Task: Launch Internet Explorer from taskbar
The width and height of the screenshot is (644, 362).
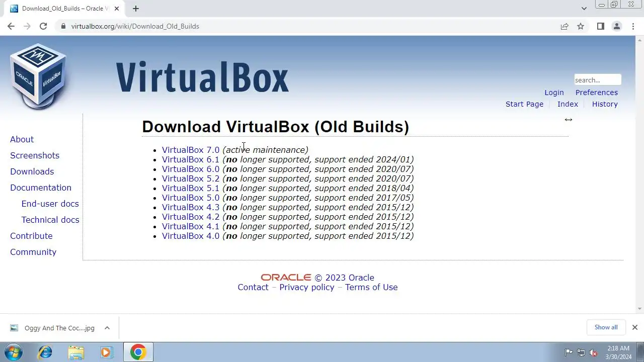Action: coord(45,352)
